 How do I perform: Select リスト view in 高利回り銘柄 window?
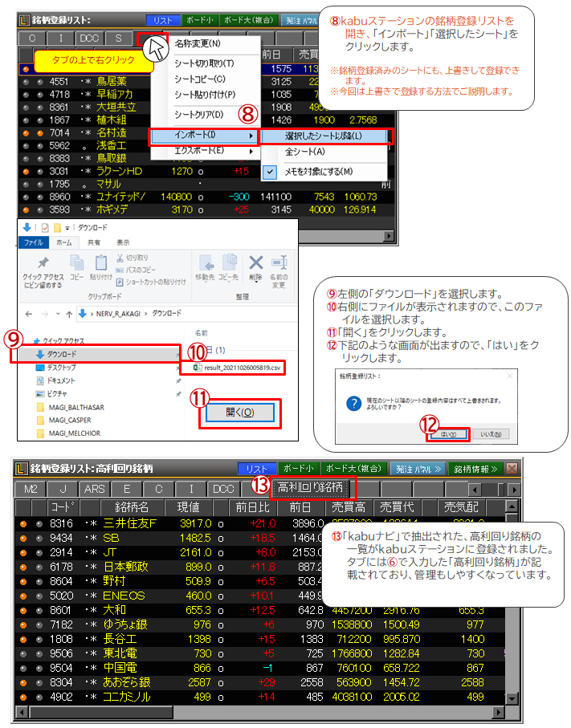(x=257, y=469)
